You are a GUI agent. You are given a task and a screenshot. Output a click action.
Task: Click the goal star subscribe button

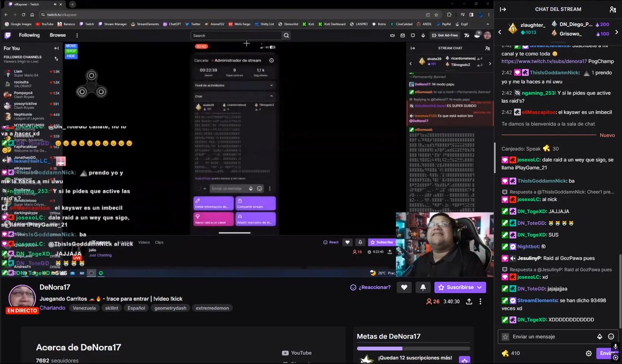point(464,360)
